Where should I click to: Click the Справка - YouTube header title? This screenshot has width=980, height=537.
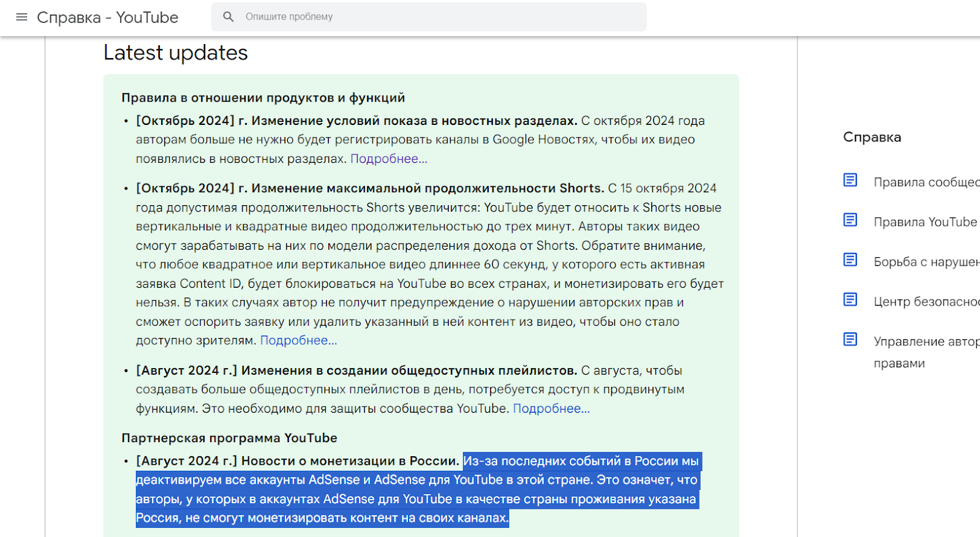pos(108,17)
